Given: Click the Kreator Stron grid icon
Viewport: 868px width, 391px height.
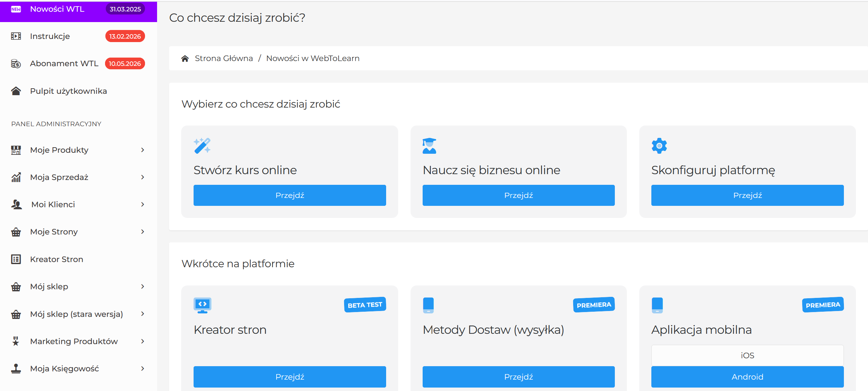Looking at the screenshot, I should 16,259.
